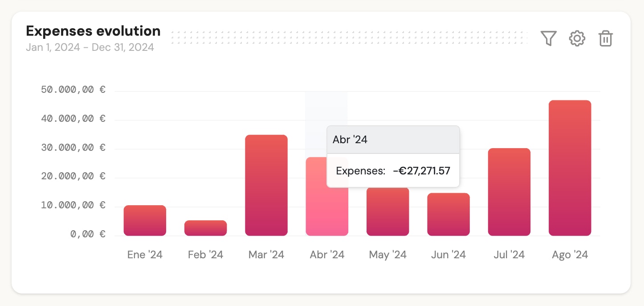
Task: Select the tallest bar for Ago '24
Action: [x=570, y=167]
